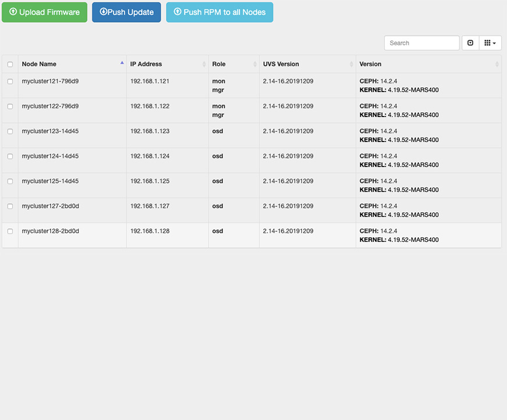Check the select-all header checkbox
Image resolution: width=507 pixels, height=420 pixels.
click(x=10, y=64)
